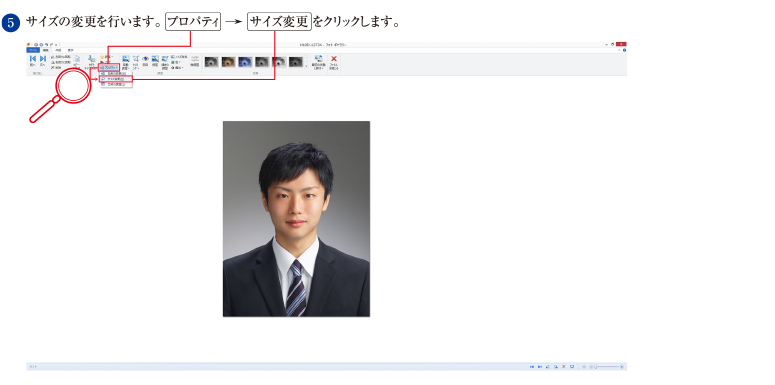Click the red X delete file icon
The image size is (775, 385).
(x=334, y=58)
